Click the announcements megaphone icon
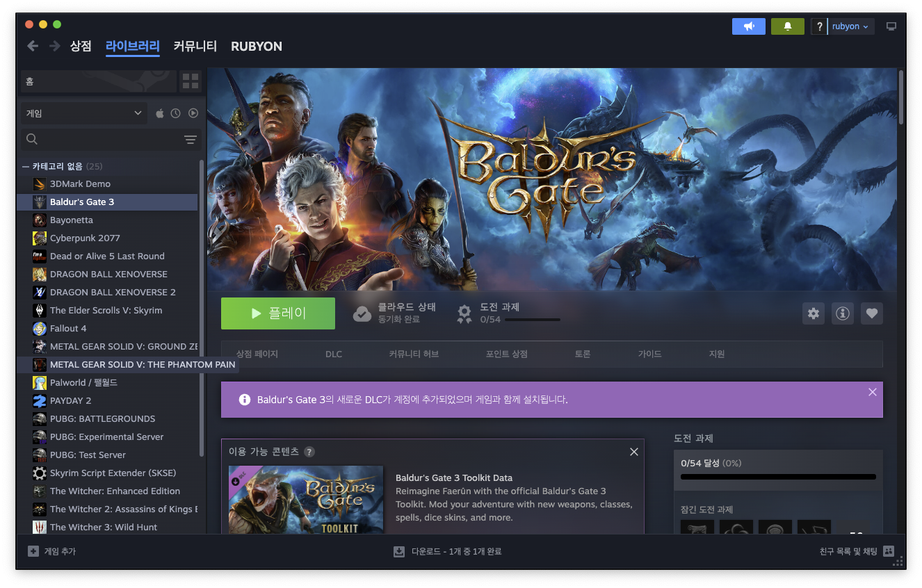 [748, 26]
